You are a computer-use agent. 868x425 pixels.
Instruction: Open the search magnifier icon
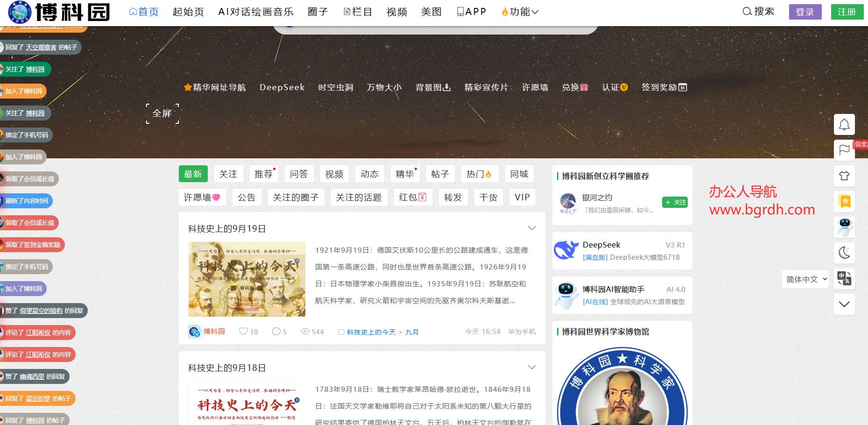tap(747, 11)
